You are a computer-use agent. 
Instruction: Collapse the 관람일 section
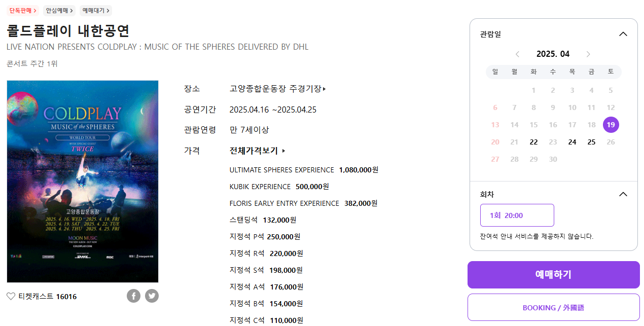(x=623, y=34)
